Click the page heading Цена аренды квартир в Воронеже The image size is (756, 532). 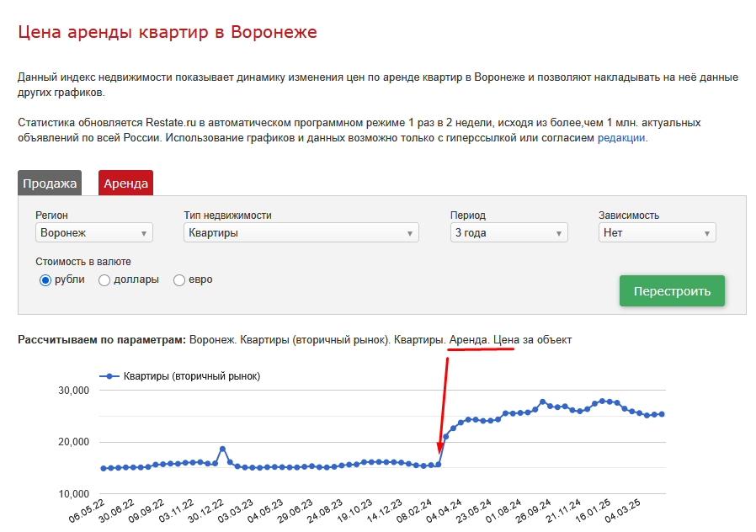coord(168,32)
